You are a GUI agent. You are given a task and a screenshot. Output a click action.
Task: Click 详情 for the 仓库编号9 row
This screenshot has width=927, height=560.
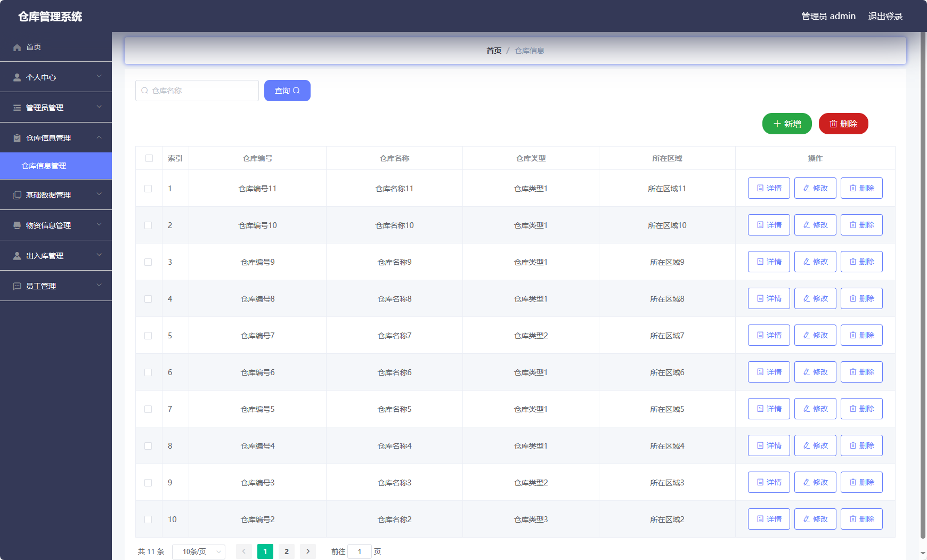coord(768,262)
